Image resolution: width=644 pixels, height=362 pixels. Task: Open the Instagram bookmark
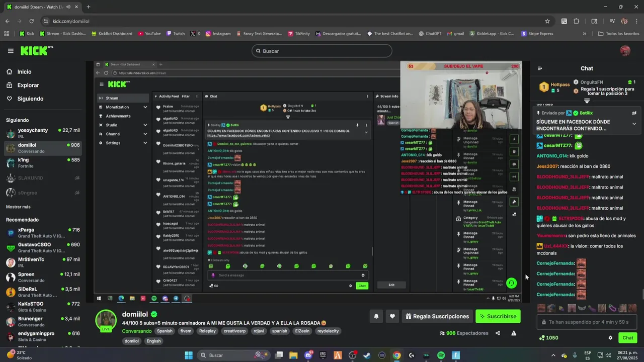[218, 34]
